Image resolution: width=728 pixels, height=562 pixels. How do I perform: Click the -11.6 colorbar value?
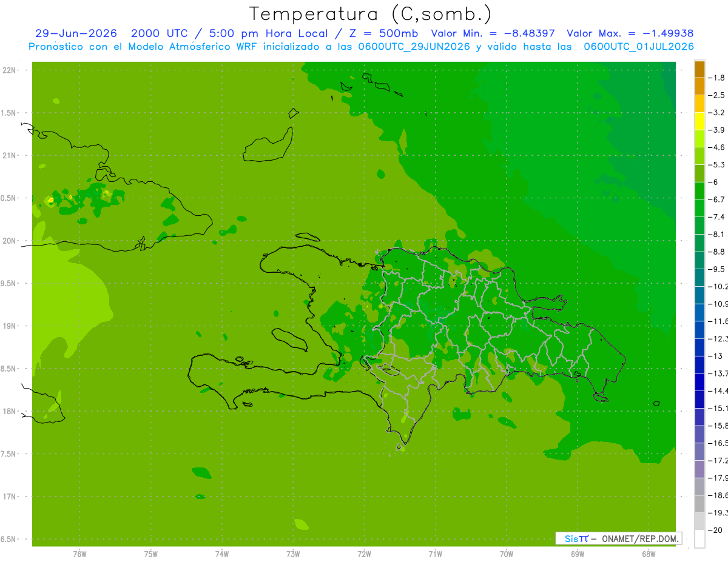(719, 321)
